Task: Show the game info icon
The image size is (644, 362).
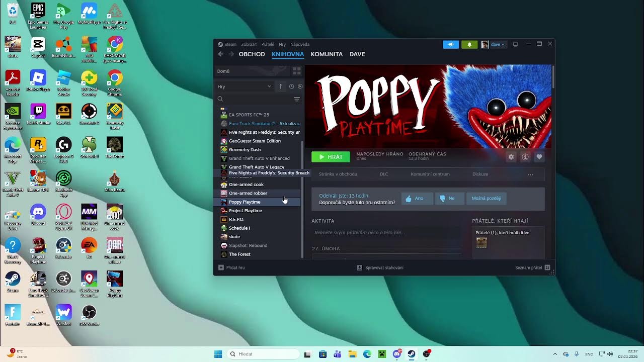Action: pos(525,157)
